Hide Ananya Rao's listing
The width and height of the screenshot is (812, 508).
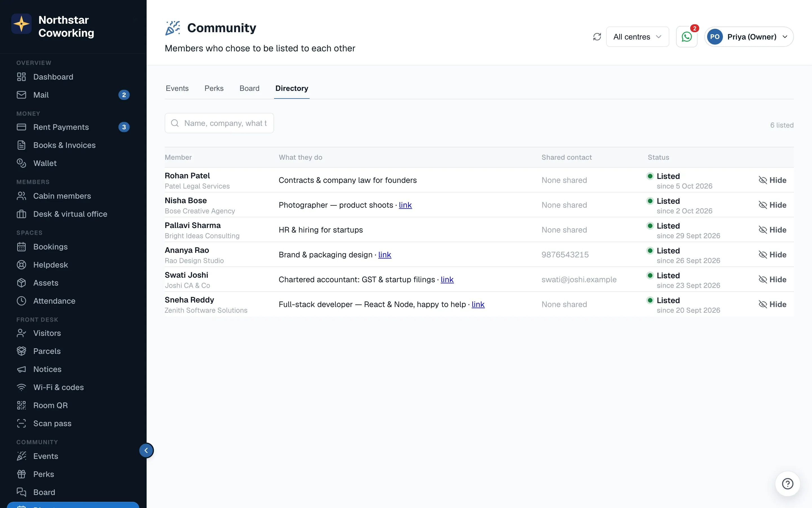(773, 255)
